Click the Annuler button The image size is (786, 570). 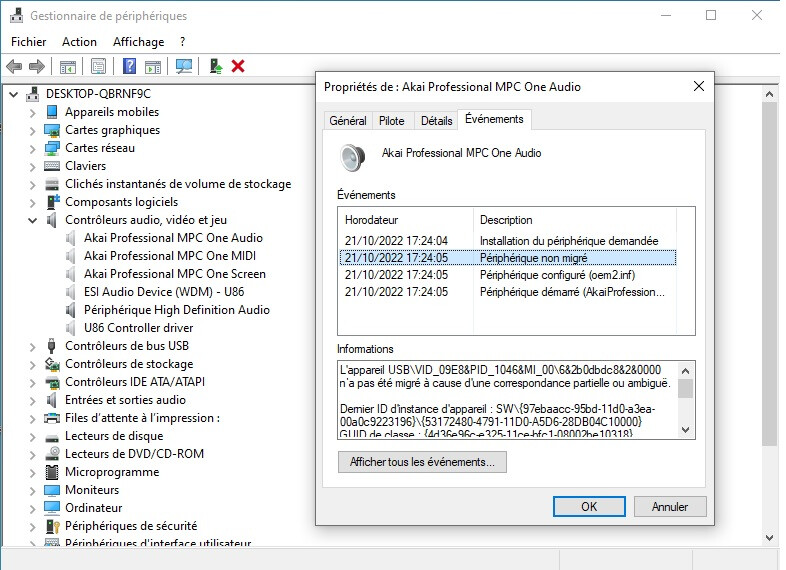tap(670, 507)
